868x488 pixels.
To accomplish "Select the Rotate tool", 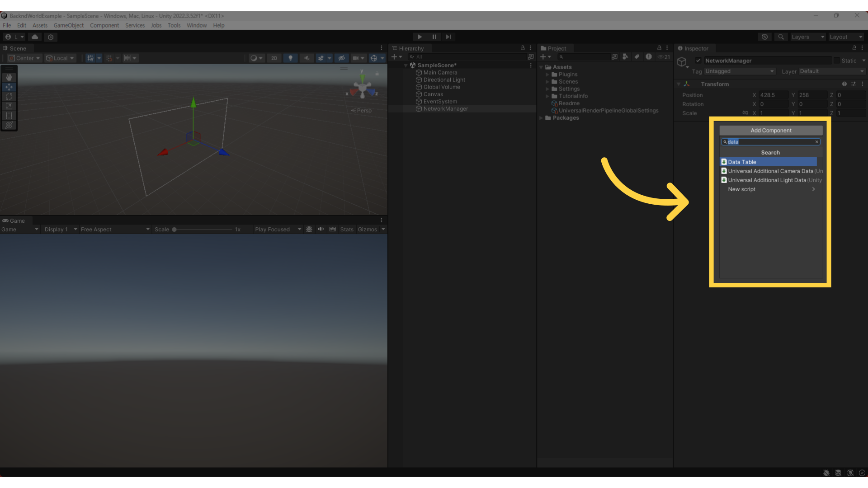I will 9,96.
